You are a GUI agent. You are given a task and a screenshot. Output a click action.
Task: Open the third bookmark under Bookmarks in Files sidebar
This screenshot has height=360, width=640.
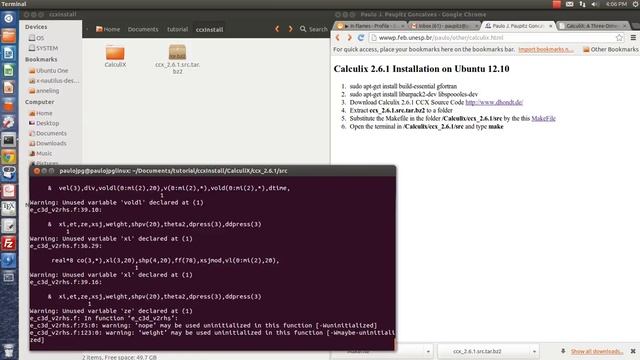(44, 91)
